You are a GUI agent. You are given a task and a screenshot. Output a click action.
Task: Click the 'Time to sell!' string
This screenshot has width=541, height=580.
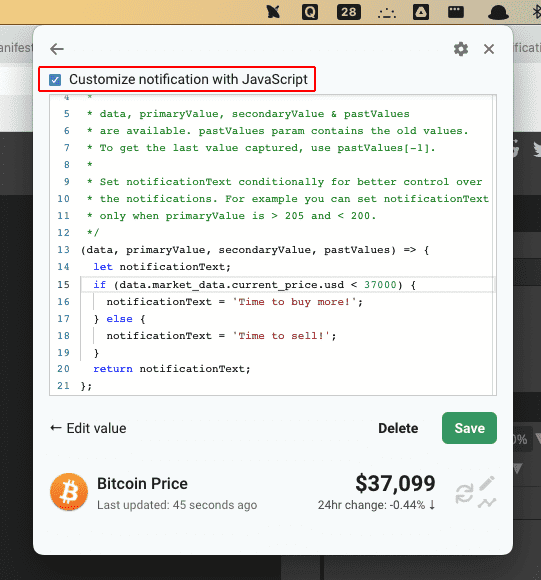(x=281, y=335)
